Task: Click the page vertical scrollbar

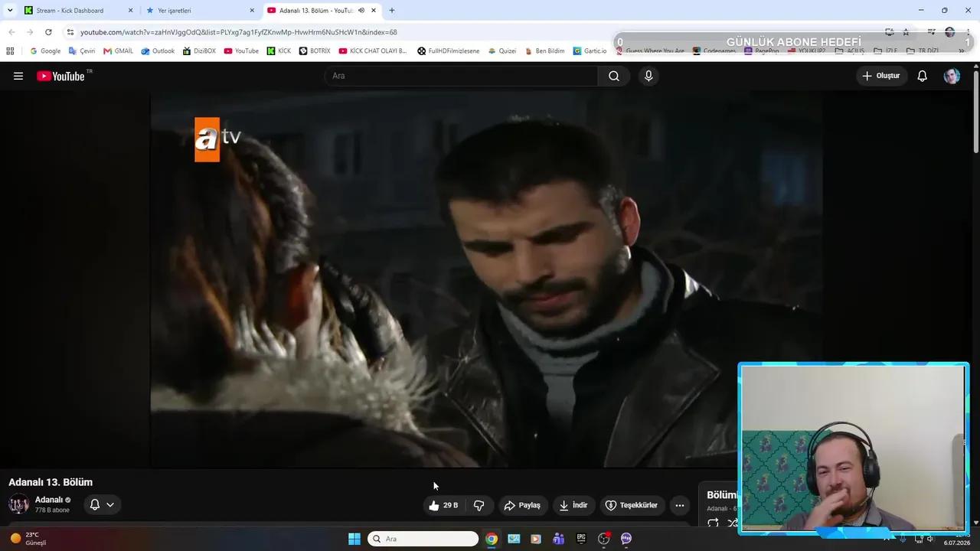Action: (975, 111)
